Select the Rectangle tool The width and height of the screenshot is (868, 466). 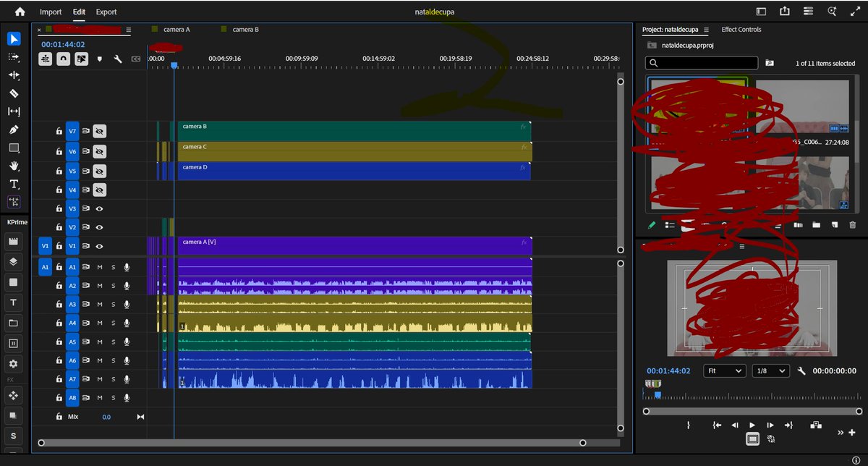pyautogui.click(x=14, y=148)
